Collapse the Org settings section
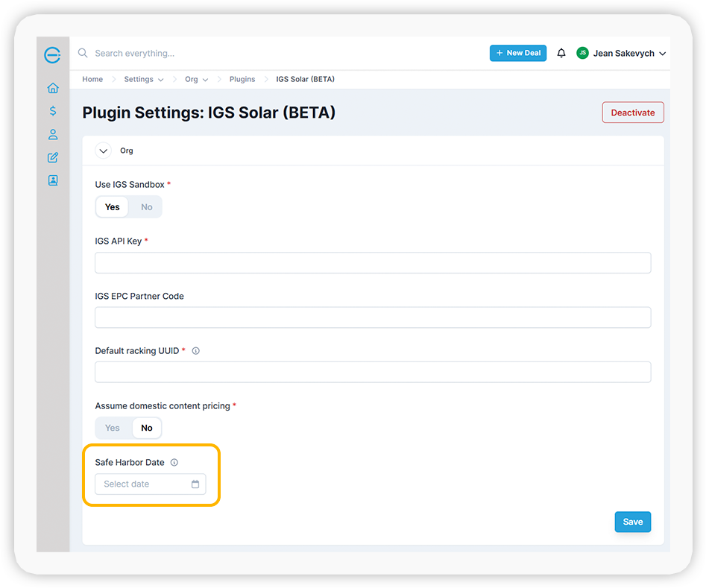Image resolution: width=706 pixels, height=588 pixels. (x=103, y=150)
